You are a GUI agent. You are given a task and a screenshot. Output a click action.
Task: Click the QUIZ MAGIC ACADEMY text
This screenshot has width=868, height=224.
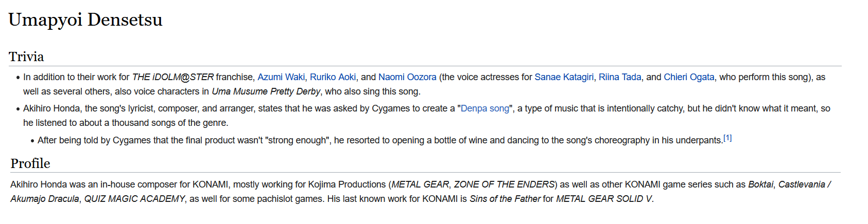pos(134,199)
